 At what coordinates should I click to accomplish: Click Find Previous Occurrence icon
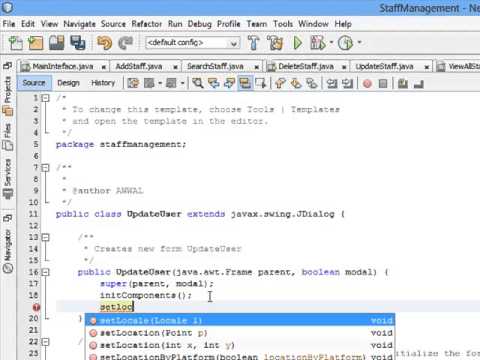(214, 83)
